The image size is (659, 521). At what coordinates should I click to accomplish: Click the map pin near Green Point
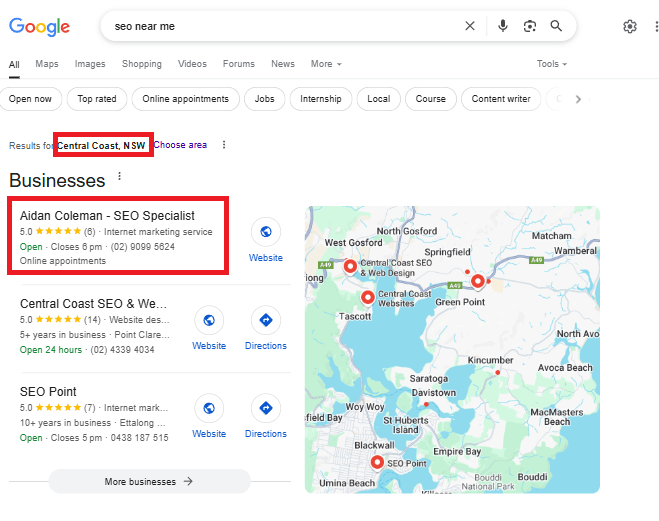477,281
